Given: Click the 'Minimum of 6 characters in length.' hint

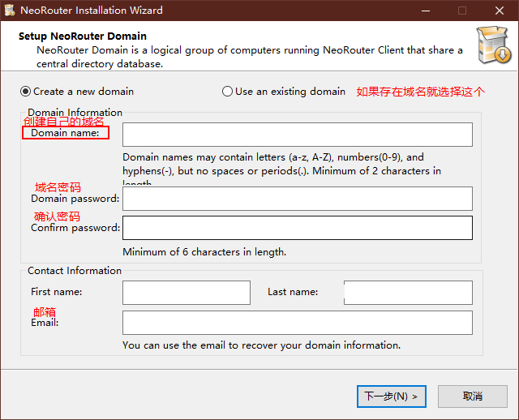Looking at the screenshot, I should tap(204, 252).
